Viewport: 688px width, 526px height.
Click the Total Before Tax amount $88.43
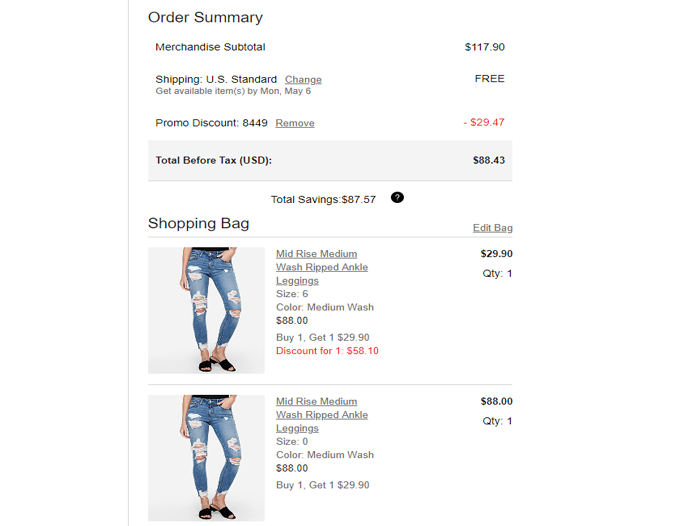click(488, 160)
